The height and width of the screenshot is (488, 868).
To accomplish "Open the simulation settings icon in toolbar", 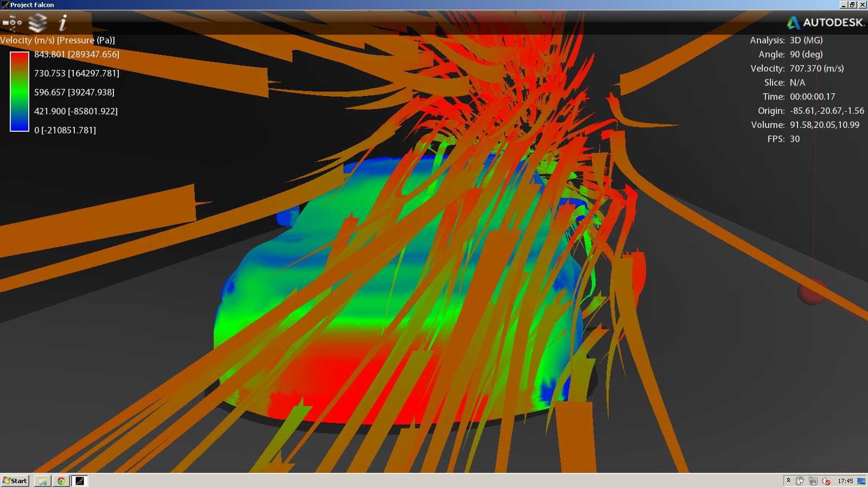I will pos(12,22).
